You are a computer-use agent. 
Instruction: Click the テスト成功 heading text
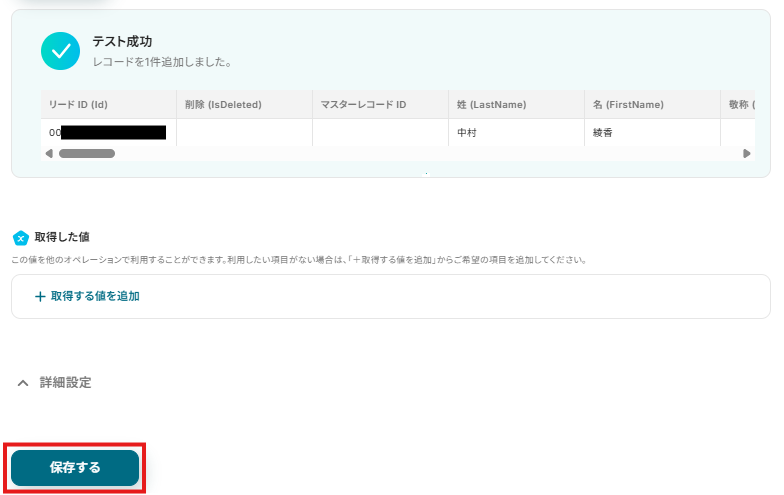coord(122,42)
